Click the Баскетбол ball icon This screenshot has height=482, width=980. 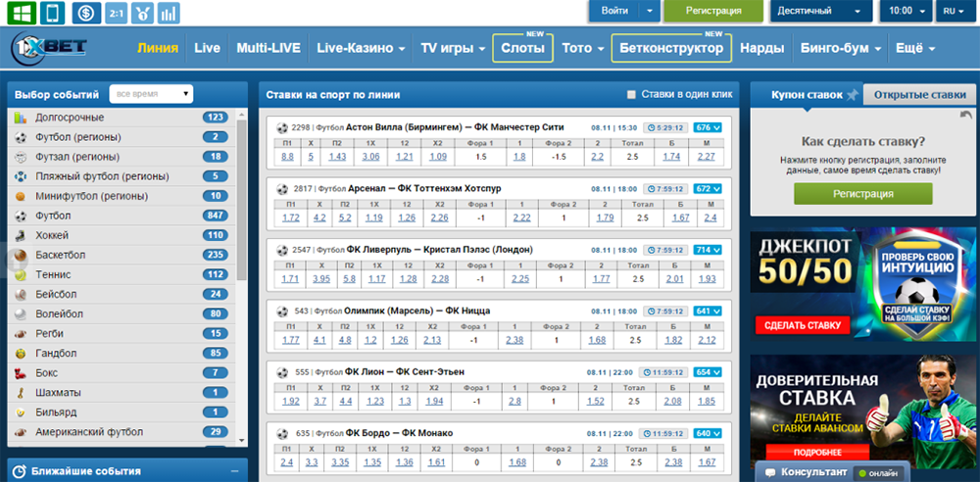[21, 255]
